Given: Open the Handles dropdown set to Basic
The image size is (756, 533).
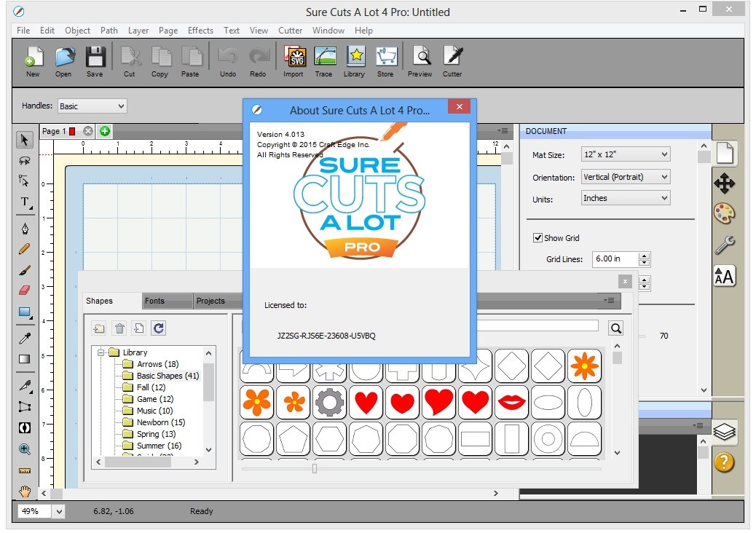Looking at the screenshot, I should [x=92, y=106].
